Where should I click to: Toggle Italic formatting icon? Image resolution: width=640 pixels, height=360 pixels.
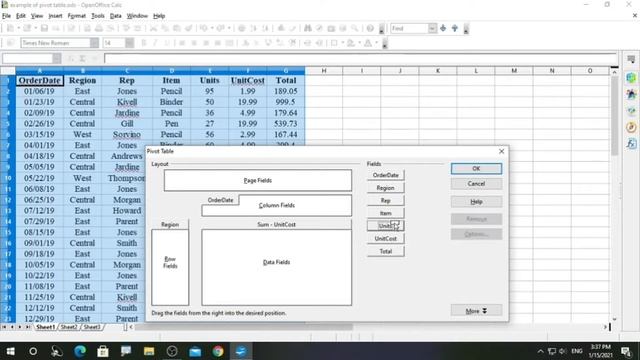click(155, 43)
